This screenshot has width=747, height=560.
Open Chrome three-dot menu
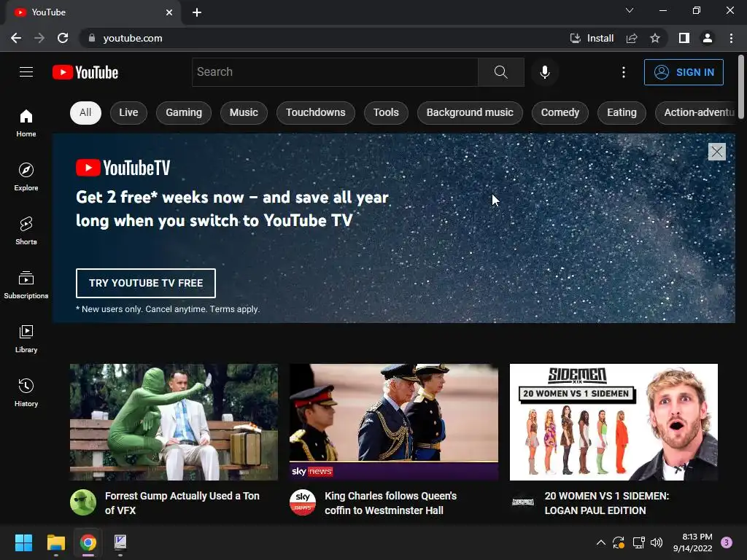coord(731,38)
